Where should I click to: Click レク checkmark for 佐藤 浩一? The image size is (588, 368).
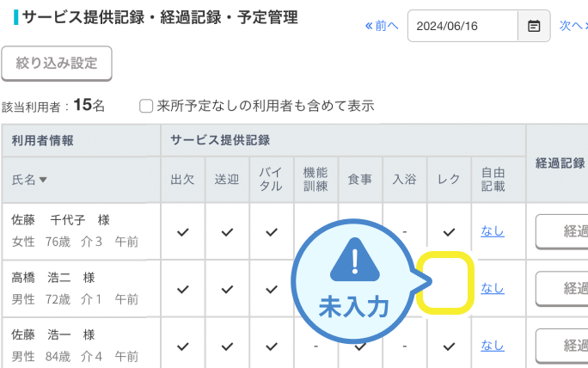pos(449,347)
